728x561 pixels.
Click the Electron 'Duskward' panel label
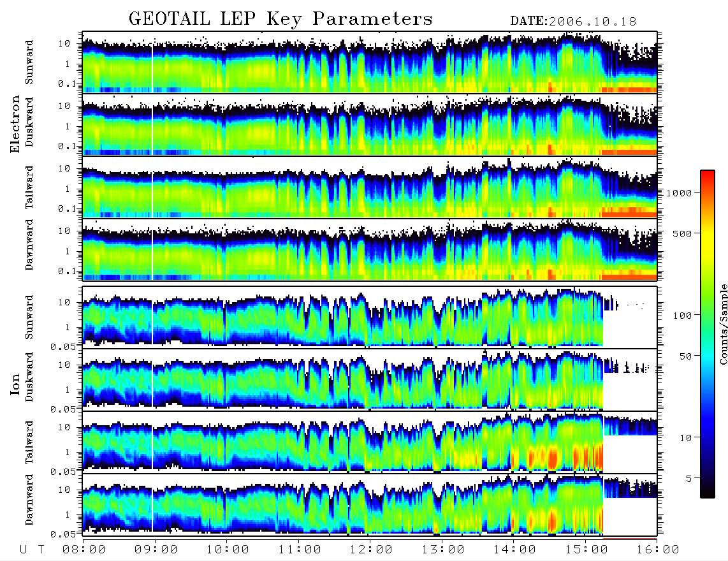[x=29, y=122]
